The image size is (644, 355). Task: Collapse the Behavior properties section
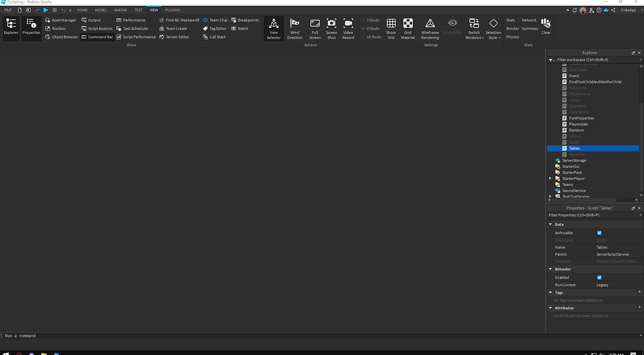click(550, 269)
